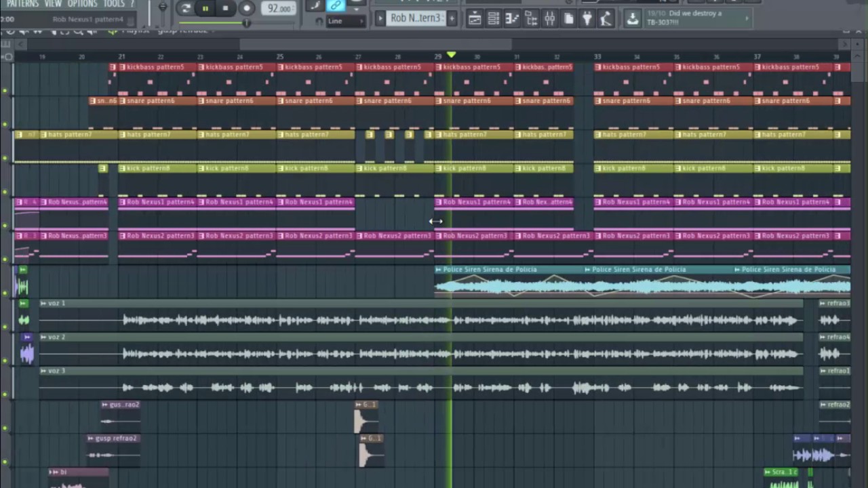Viewport: 868px width, 488px height.
Task: Mute the snare pattern6 track
Action: 5,125
